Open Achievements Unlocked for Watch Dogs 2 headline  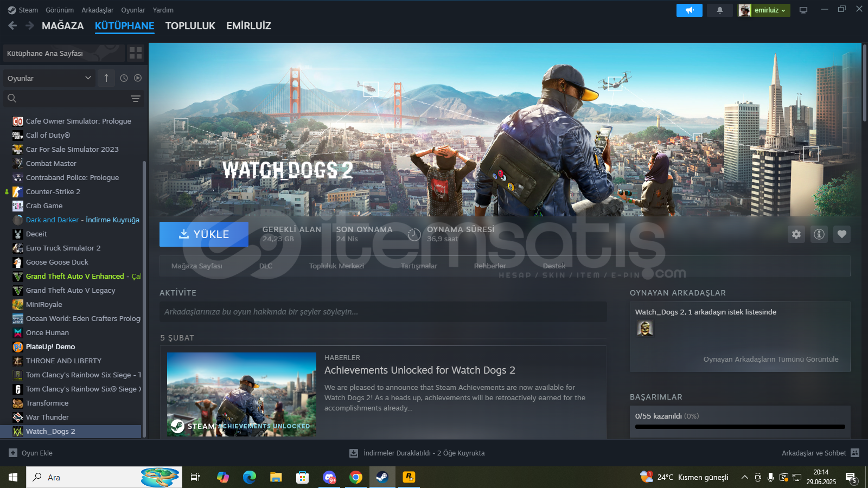pos(420,370)
